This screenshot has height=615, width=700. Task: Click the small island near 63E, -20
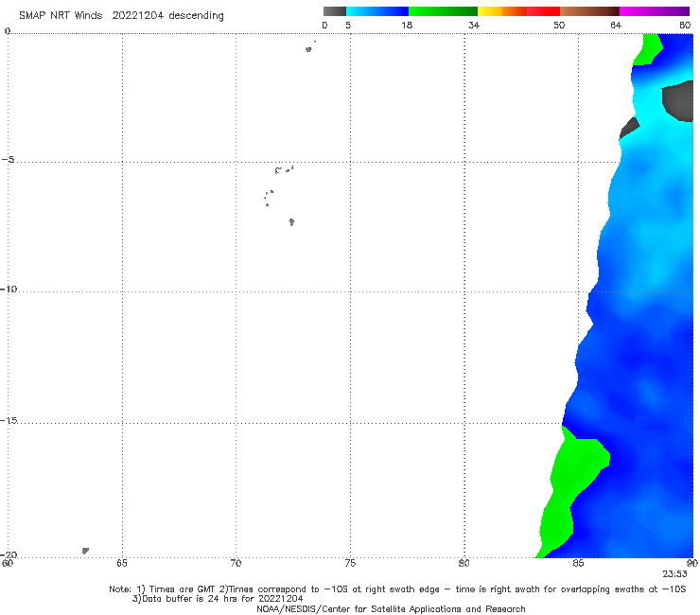pyautogui.click(x=85, y=551)
